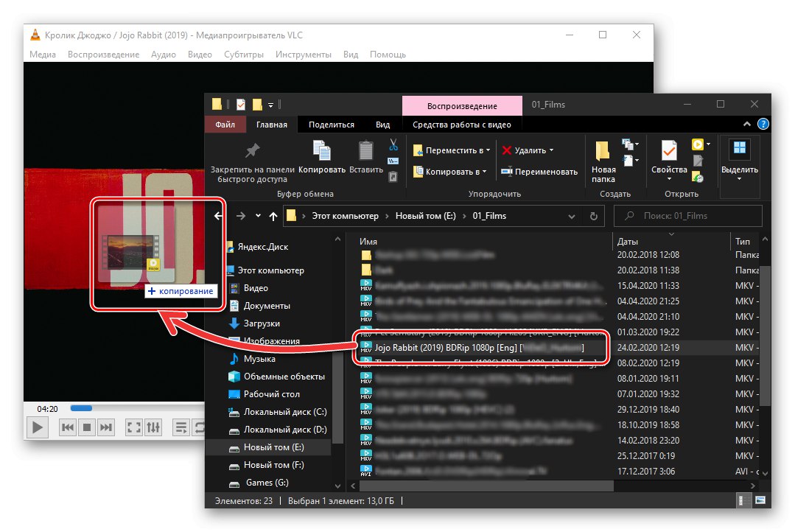795x532 pixels.
Task: Click Этот компьютер in address bar
Action: [345, 216]
